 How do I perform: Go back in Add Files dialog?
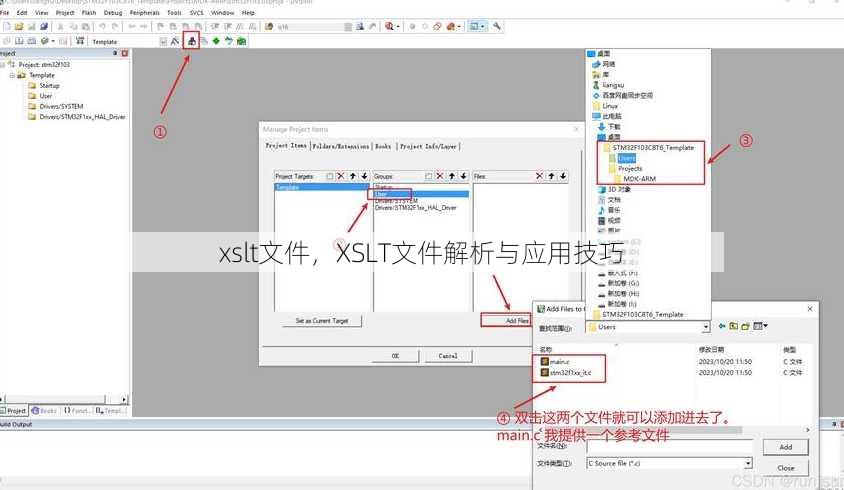(722, 326)
